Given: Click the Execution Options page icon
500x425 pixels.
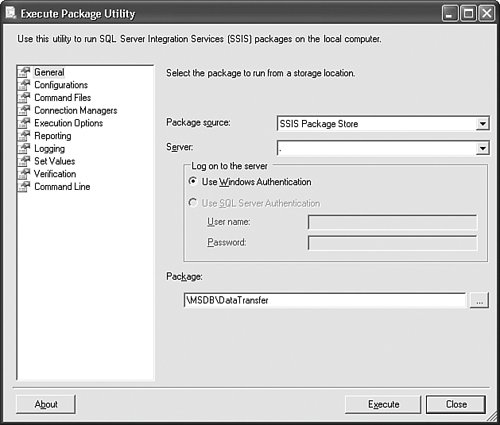Looking at the screenshot, I should 24,123.
